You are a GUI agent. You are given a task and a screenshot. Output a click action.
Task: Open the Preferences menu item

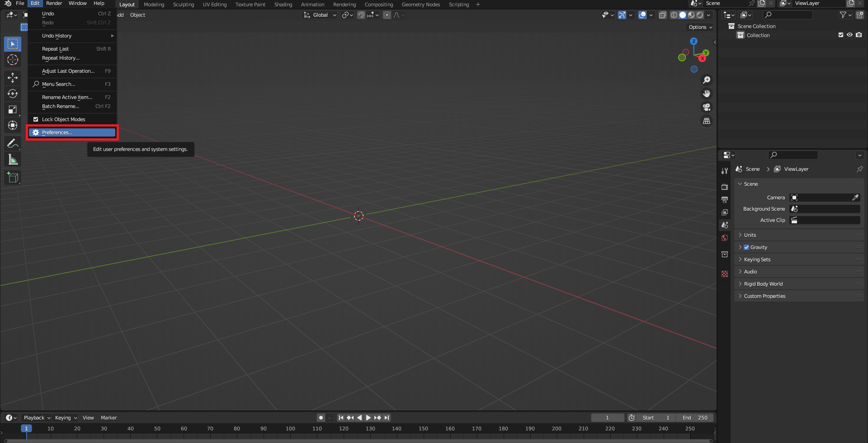72,132
